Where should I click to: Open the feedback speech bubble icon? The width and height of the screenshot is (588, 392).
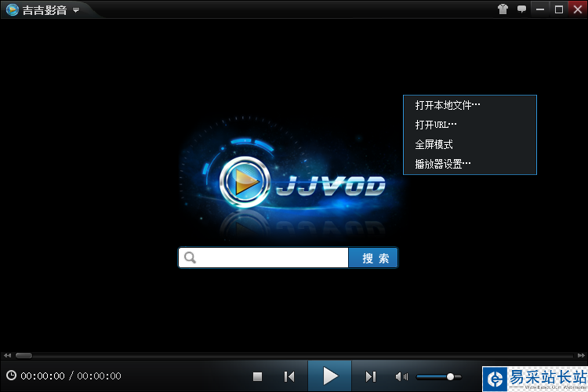coord(521,9)
